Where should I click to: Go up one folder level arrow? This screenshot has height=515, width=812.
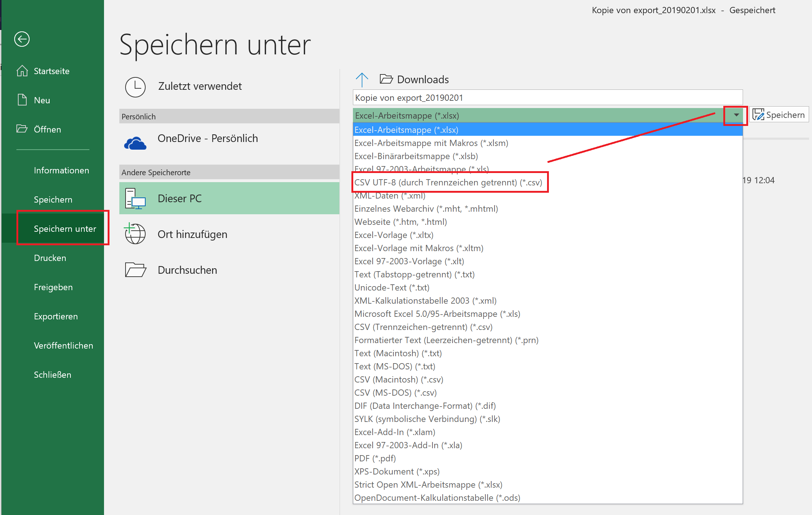[x=362, y=80]
